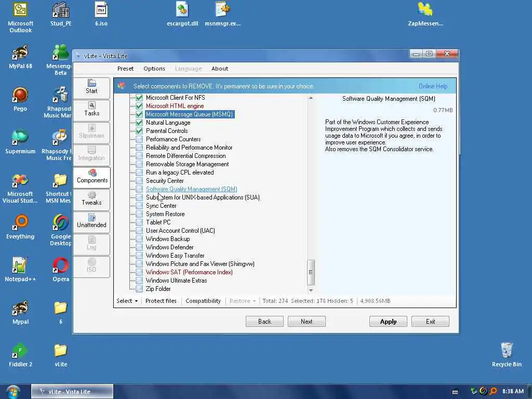Image resolution: width=532 pixels, height=399 pixels.
Task: Check User Account Control (UAC) checkbox
Action: click(139, 231)
